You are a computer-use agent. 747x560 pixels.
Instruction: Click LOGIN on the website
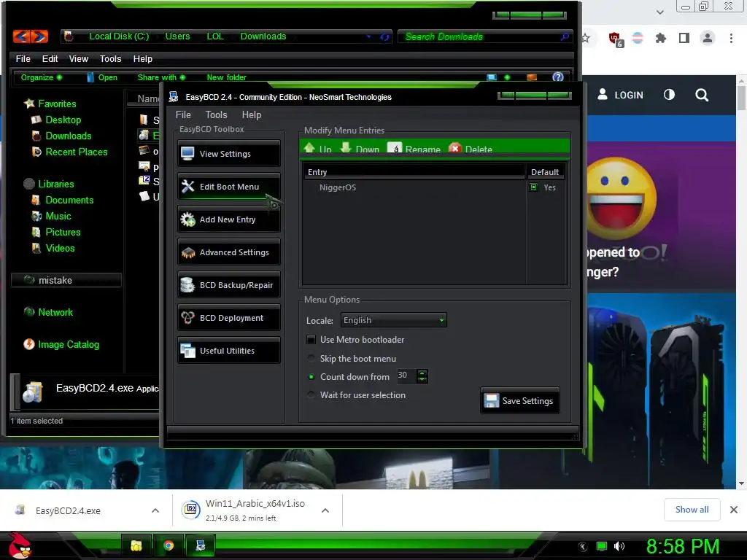click(x=620, y=95)
